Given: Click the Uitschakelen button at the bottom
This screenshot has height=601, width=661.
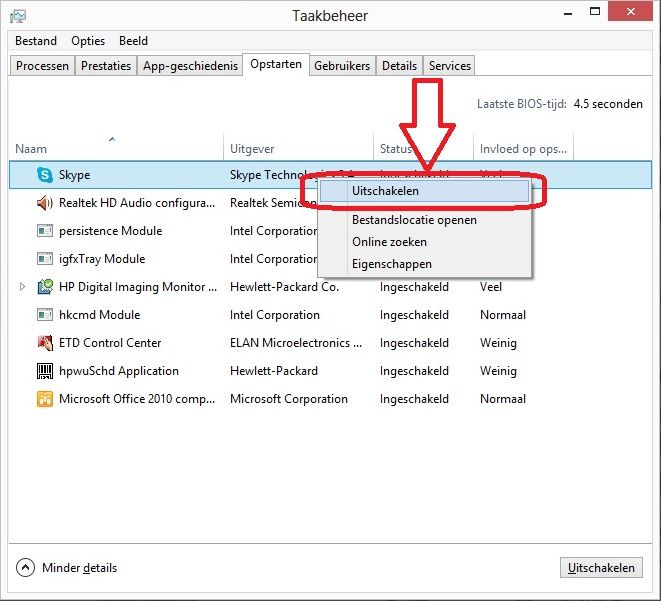Looking at the screenshot, I should (x=601, y=568).
